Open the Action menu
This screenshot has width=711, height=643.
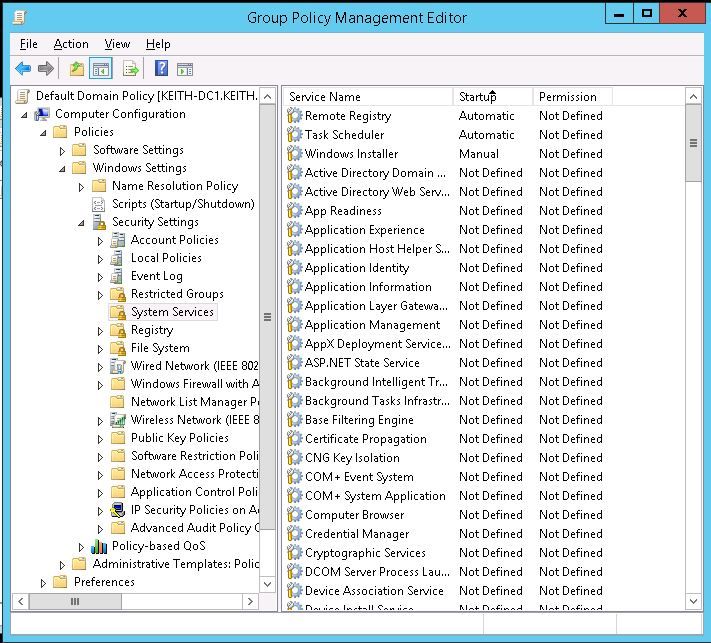(71, 44)
